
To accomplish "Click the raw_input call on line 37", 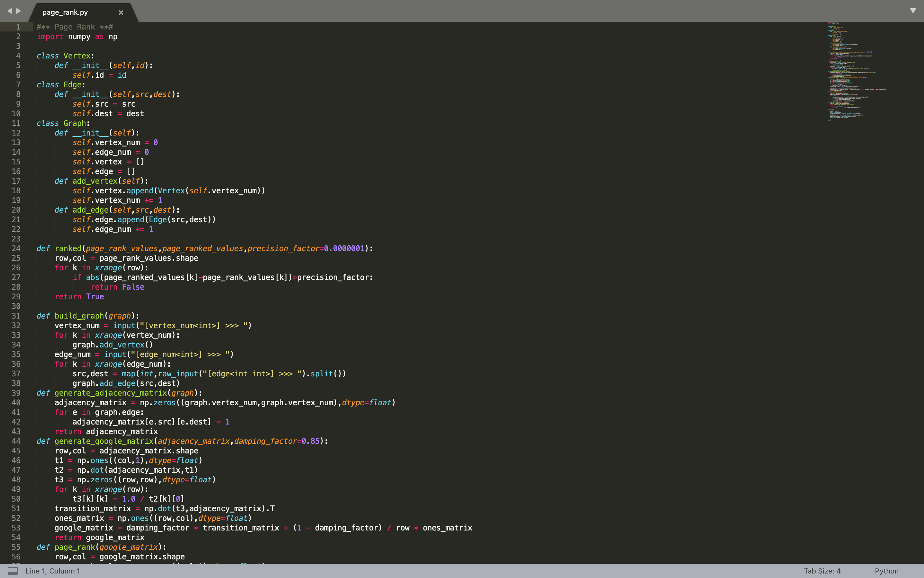I will pos(178,374).
